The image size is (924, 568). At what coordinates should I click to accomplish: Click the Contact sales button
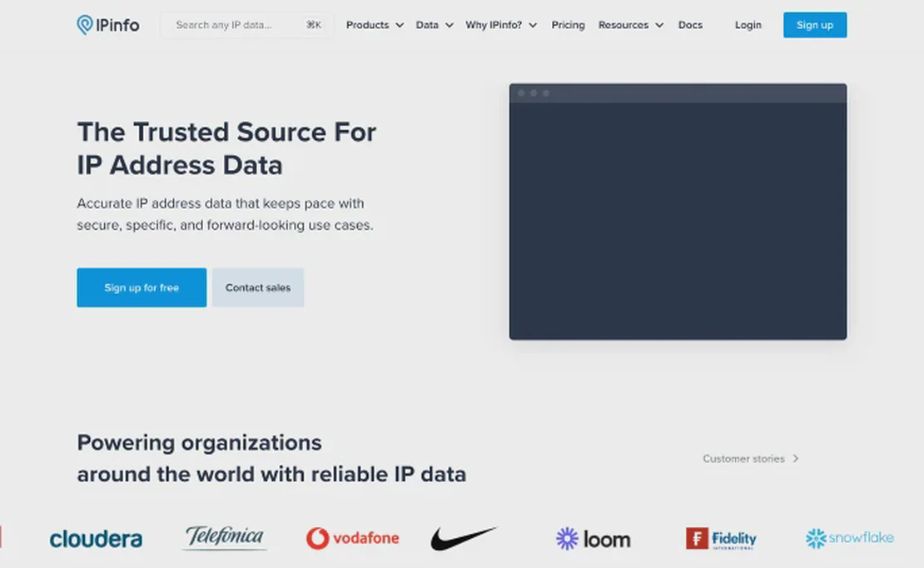pos(258,287)
